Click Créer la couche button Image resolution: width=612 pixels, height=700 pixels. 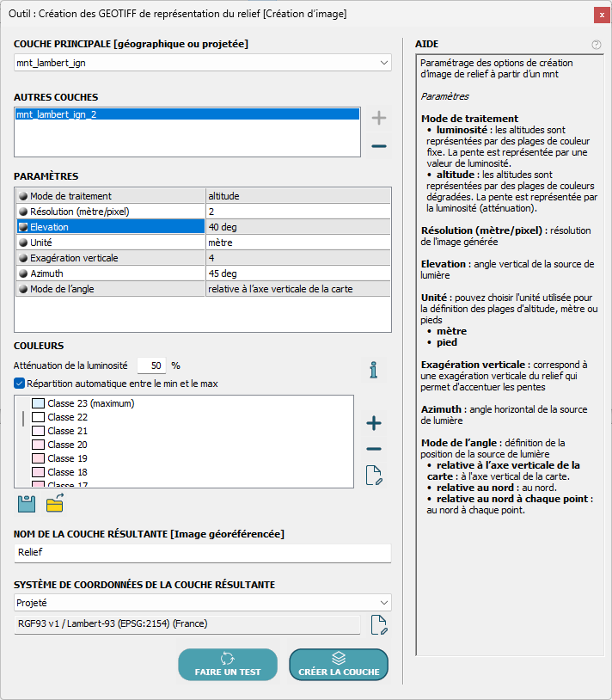(339, 664)
